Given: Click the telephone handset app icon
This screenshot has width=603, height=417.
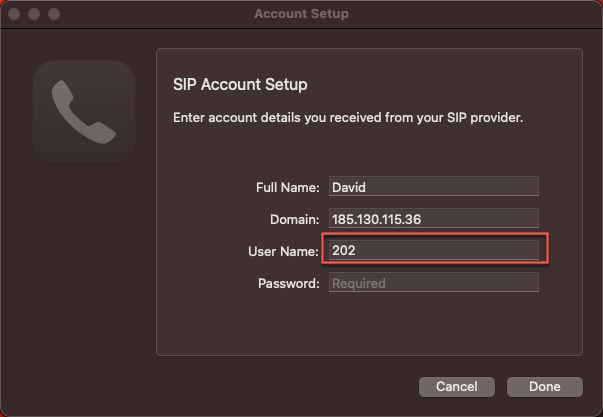Looking at the screenshot, I should (x=83, y=111).
